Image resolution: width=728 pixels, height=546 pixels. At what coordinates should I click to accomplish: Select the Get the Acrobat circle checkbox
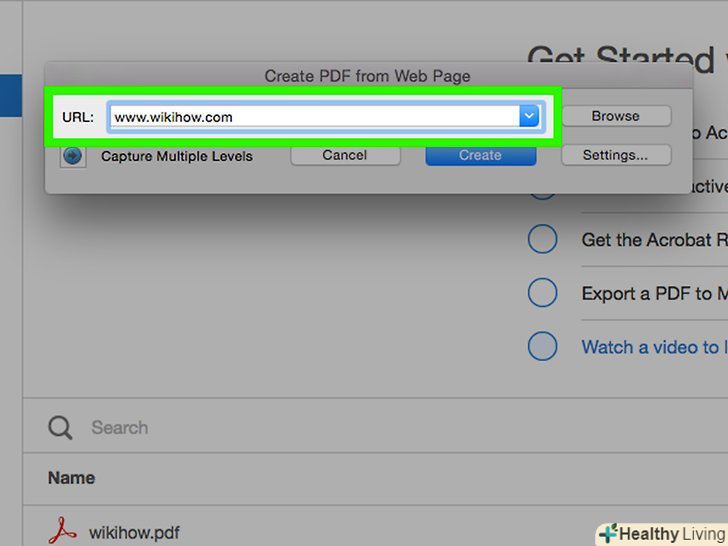(542, 239)
